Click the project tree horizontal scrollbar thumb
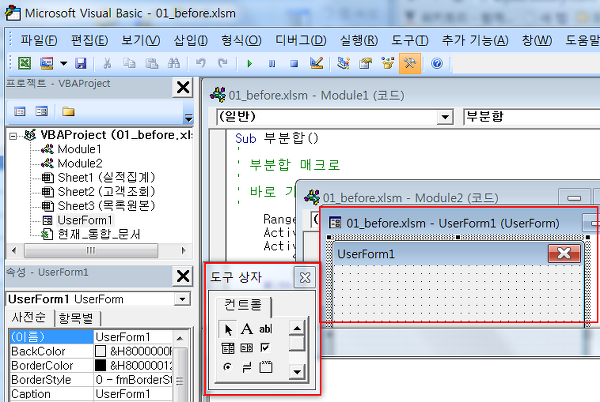Image resolution: width=600 pixels, height=402 pixels. (91, 251)
